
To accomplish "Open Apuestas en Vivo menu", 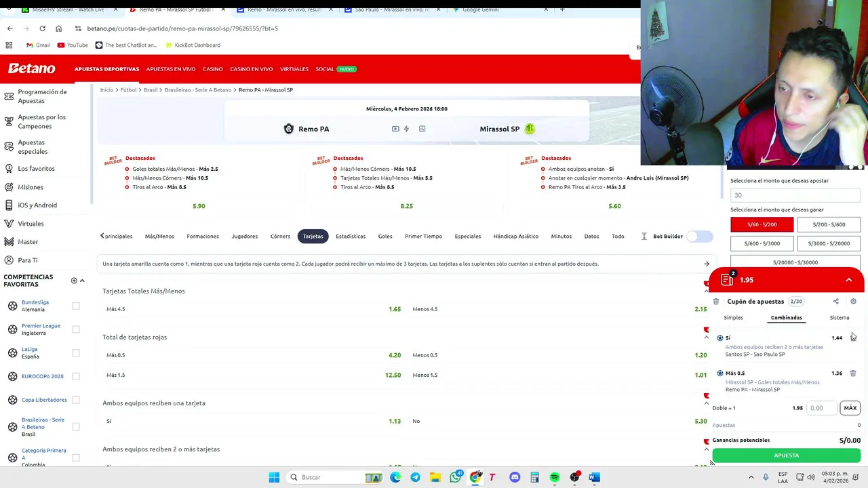I will tap(171, 69).
